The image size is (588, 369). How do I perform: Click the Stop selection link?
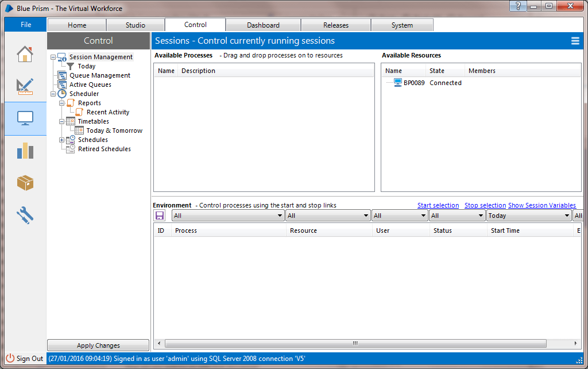pyautogui.click(x=485, y=205)
